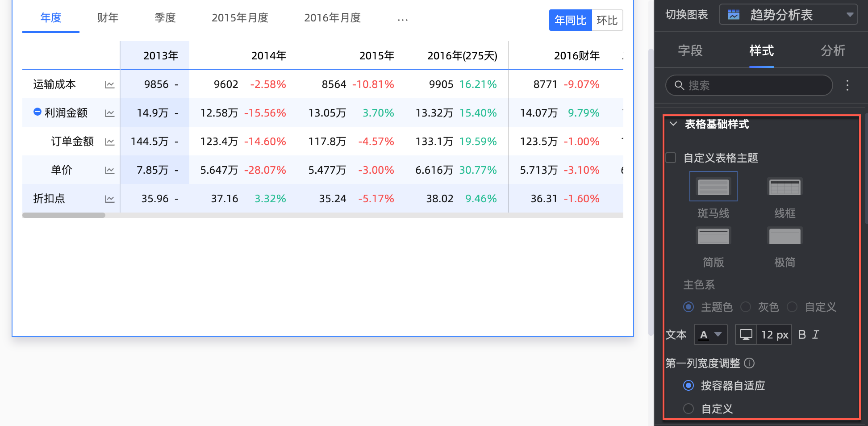Viewport: 868px width, 426px height.
Task: Select 按容器自适应 width option
Action: [689, 385]
